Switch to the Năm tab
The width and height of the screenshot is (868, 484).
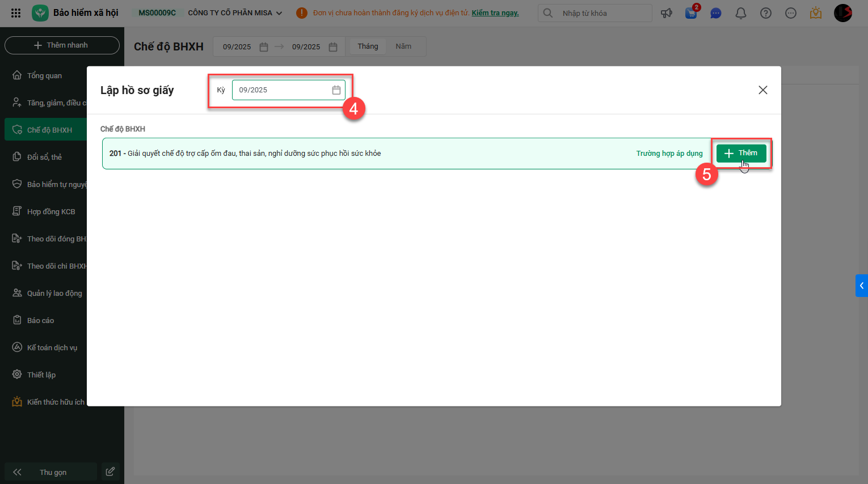tap(403, 46)
